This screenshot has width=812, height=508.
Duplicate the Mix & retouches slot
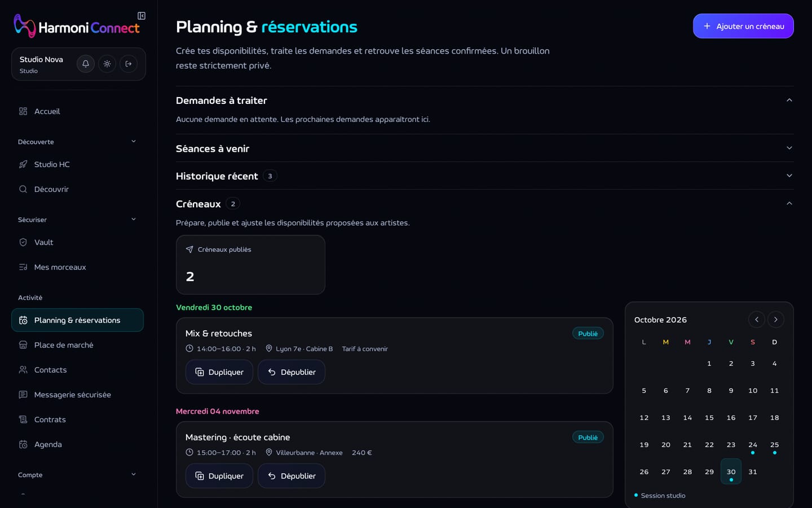[219, 372]
